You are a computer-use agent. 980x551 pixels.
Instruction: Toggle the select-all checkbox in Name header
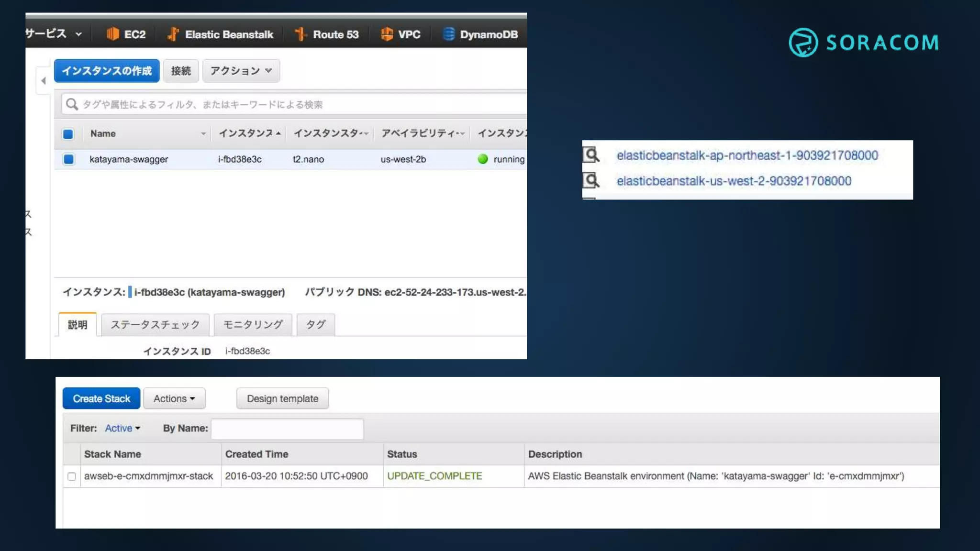coord(68,134)
